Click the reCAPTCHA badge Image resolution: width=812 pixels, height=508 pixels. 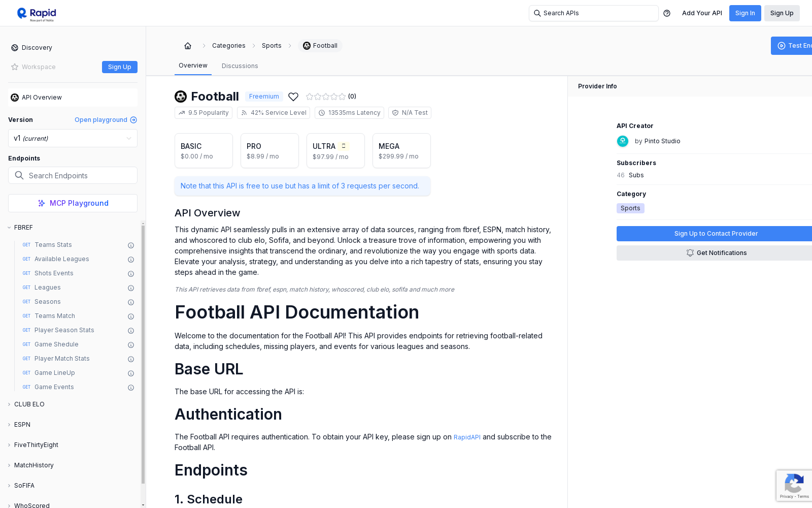point(794,486)
